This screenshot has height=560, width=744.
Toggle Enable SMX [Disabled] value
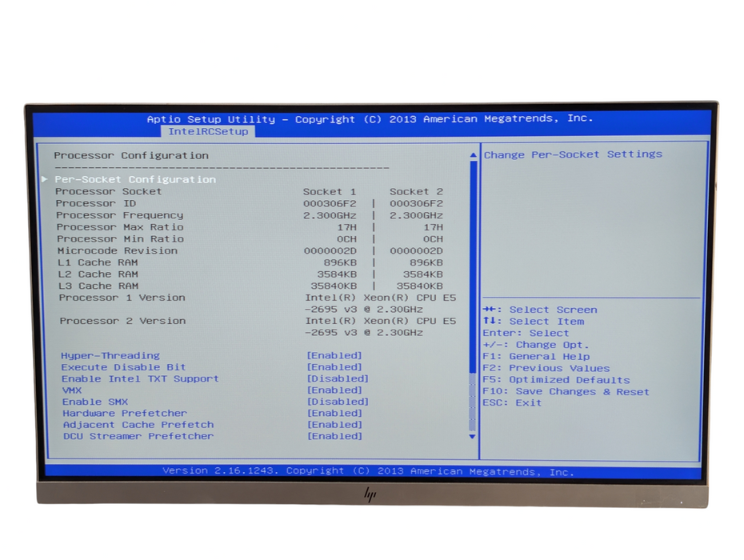coord(338,402)
